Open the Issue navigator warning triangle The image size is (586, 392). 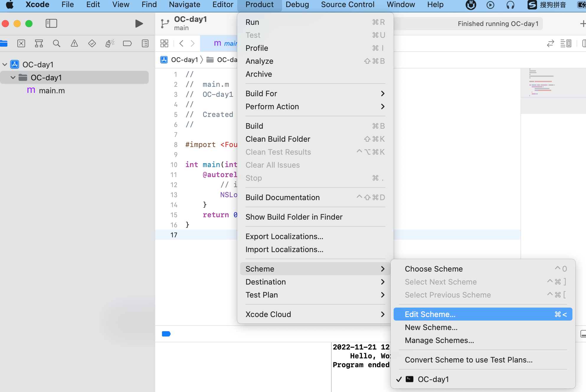point(74,44)
